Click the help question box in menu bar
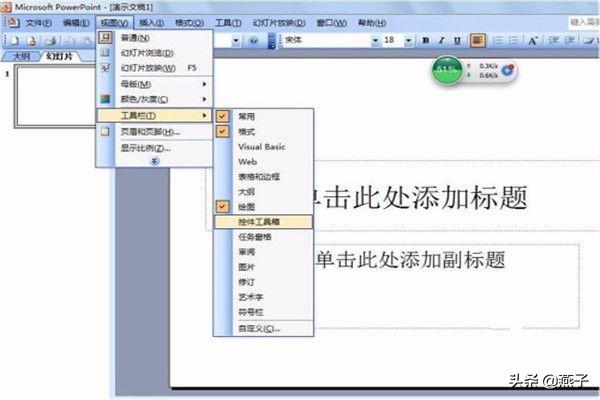The width and height of the screenshot is (600, 400). (x=584, y=23)
